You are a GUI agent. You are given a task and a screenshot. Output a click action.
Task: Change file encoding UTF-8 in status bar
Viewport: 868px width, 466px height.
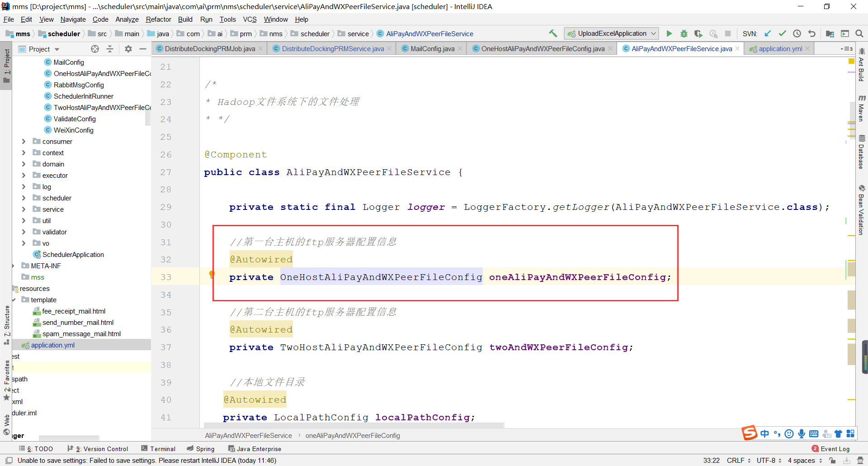[769, 461]
